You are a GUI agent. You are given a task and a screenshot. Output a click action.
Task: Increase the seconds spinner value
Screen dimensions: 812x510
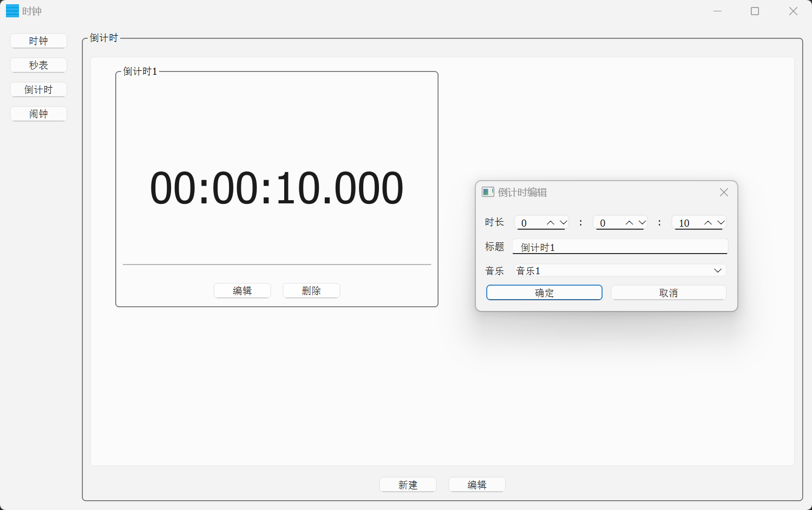click(x=708, y=223)
